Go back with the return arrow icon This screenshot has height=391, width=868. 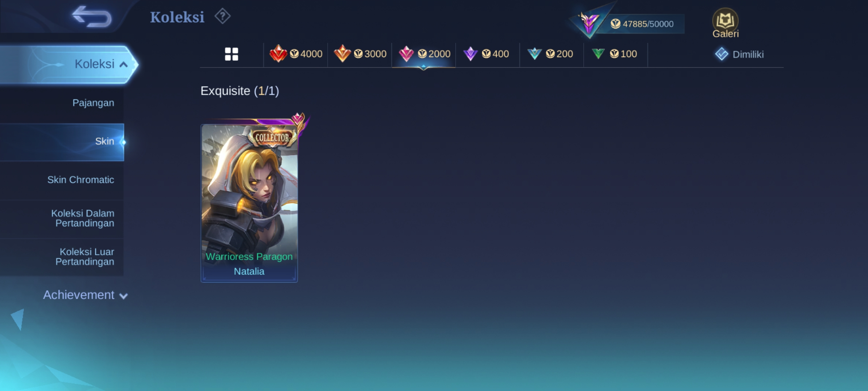92,17
